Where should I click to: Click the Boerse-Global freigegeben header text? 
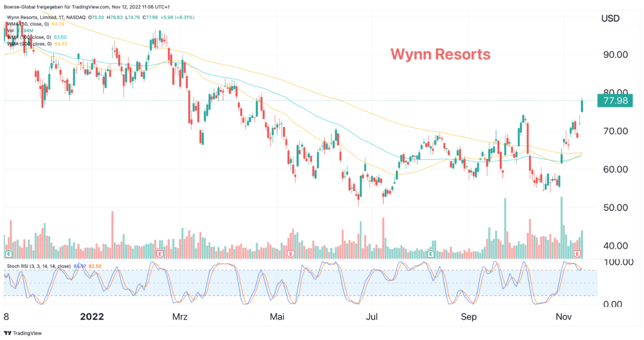(87, 7)
